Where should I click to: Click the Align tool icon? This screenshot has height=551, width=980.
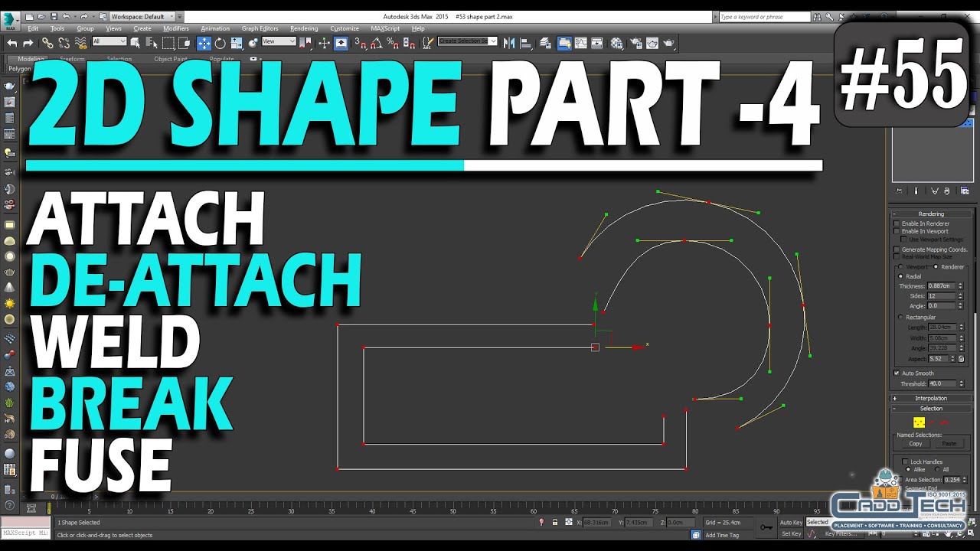click(526, 43)
